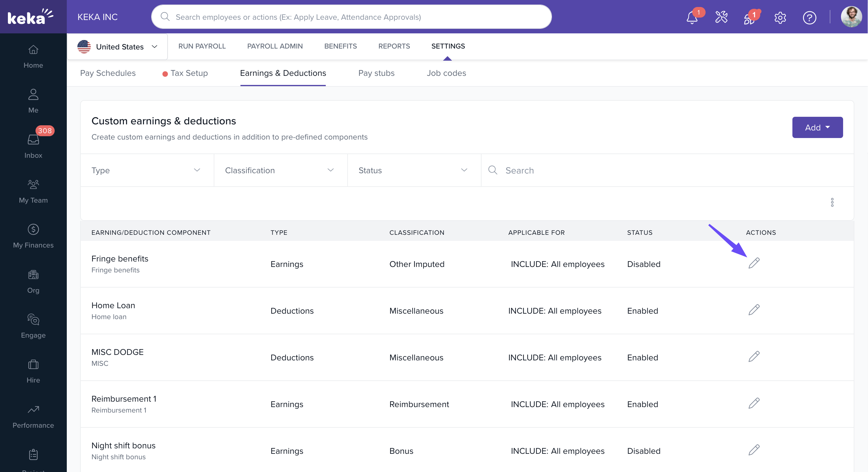Edit the MISC DODGE deduction
This screenshot has height=472, width=868.
point(754,356)
